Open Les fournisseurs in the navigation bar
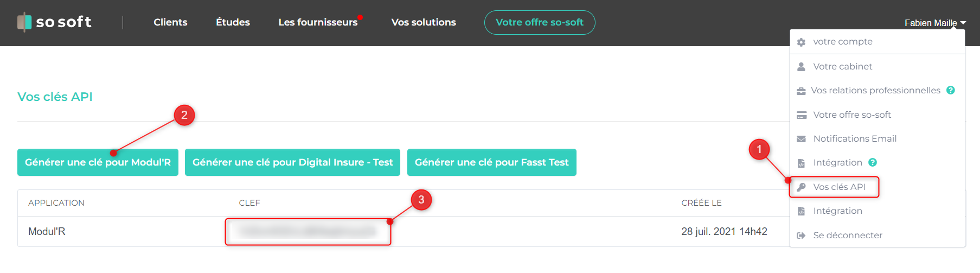 [318, 22]
